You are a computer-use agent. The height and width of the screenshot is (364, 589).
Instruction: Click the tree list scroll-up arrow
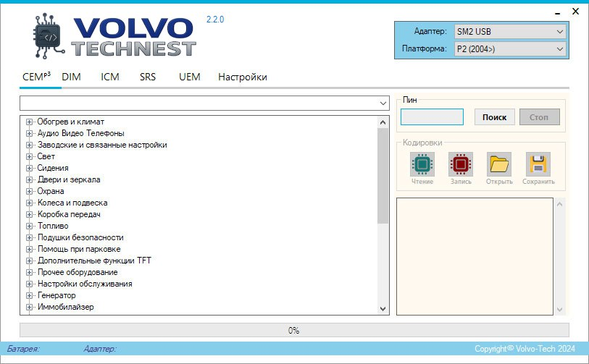click(383, 122)
